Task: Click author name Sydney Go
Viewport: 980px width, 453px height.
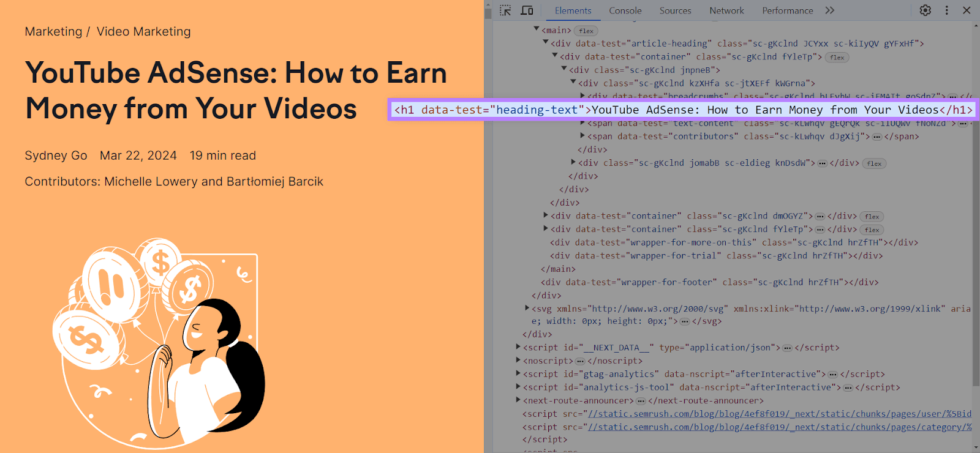Action: click(56, 155)
